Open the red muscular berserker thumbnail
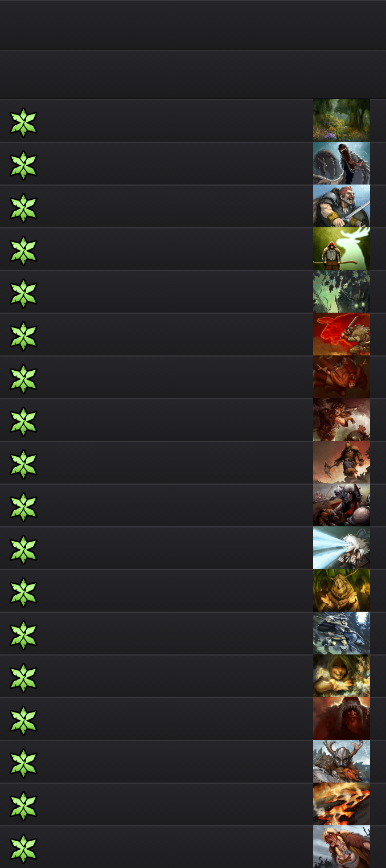 point(342,377)
